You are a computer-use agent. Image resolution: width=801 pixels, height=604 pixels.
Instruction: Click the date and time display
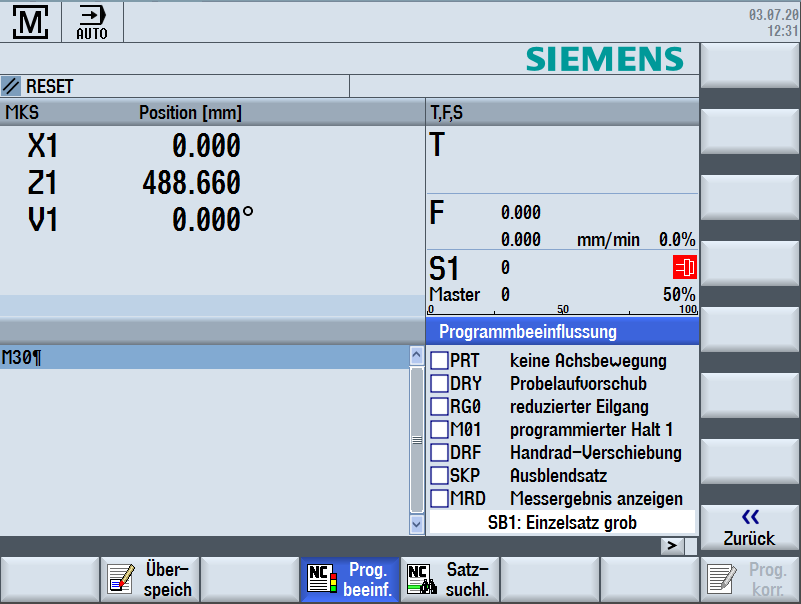pos(773,22)
